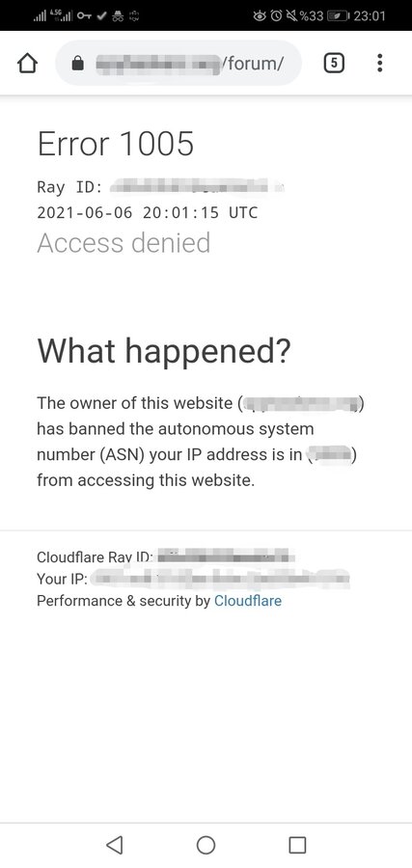
Task: Tap the What happened? heading
Action: pos(164,351)
